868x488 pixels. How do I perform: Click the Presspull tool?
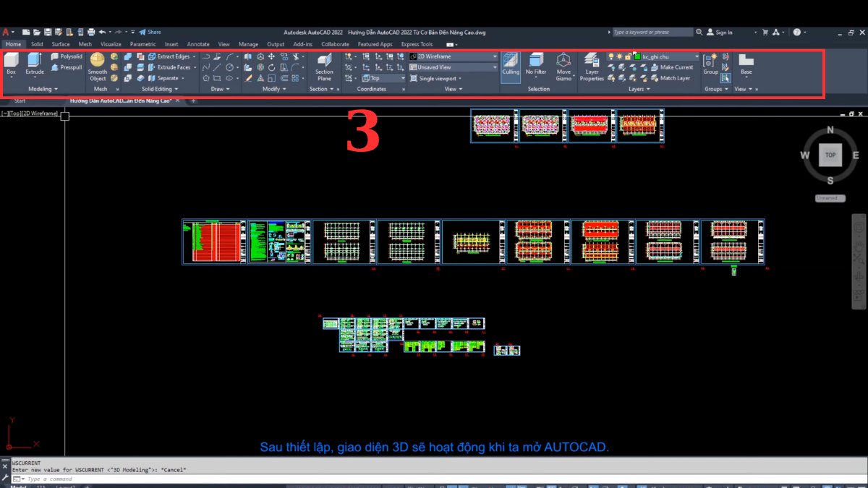point(67,67)
